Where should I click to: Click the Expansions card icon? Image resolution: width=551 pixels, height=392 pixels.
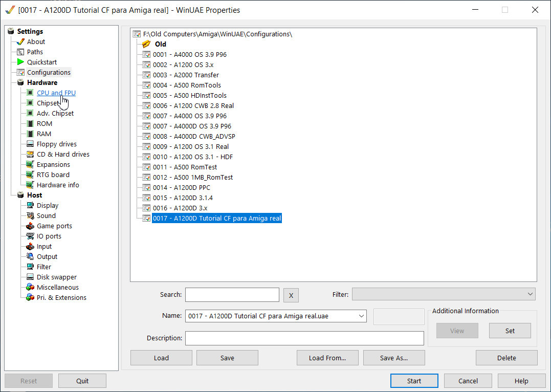point(30,164)
